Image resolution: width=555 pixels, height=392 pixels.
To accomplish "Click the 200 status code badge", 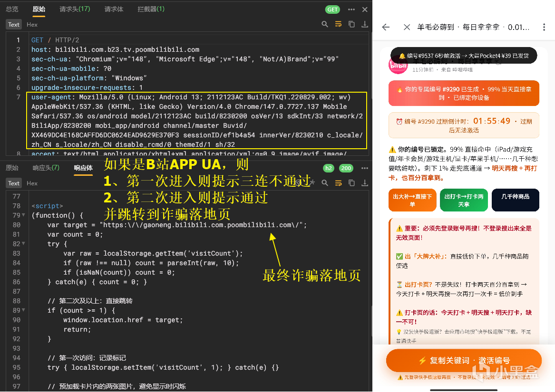I will coord(346,168).
